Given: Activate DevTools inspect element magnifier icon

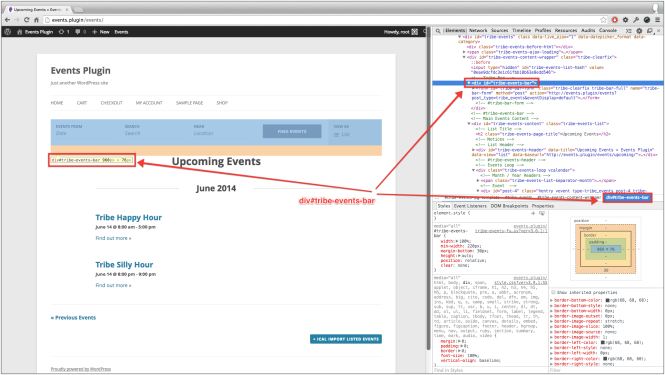Looking at the screenshot, I should click(x=438, y=31).
